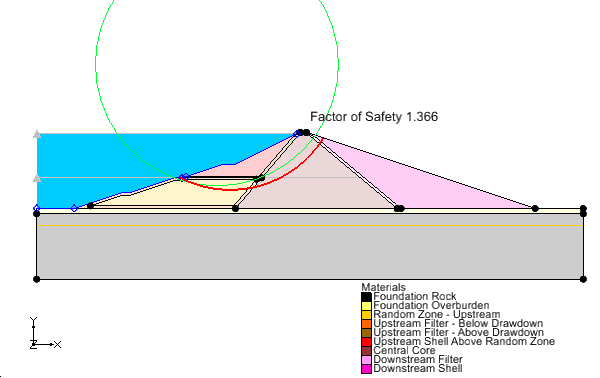This screenshot has width=600, height=378.
Task: Click the upper gray water level triangle marker
Action: tap(37, 134)
